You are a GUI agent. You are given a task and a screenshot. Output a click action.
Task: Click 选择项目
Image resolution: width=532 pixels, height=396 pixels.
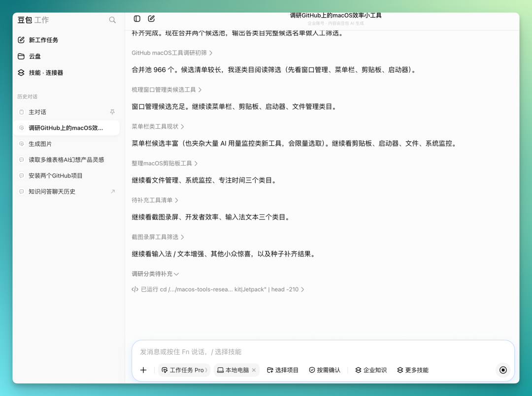tap(283, 370)
